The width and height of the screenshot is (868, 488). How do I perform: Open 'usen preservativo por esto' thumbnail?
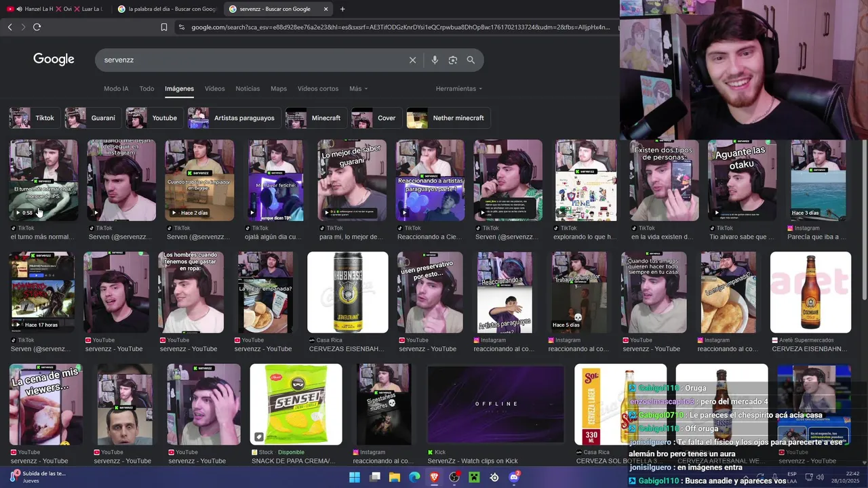[x=430, y=292]
